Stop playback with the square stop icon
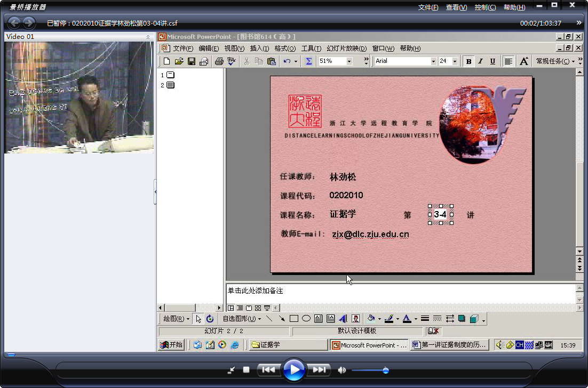588x388 pixels. (x=246, y=370)
